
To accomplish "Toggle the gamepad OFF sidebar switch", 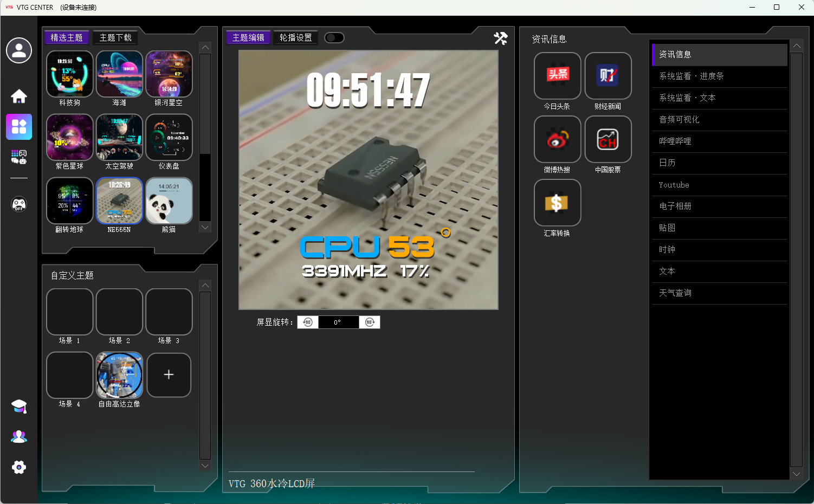I will (x=19, y=204).
